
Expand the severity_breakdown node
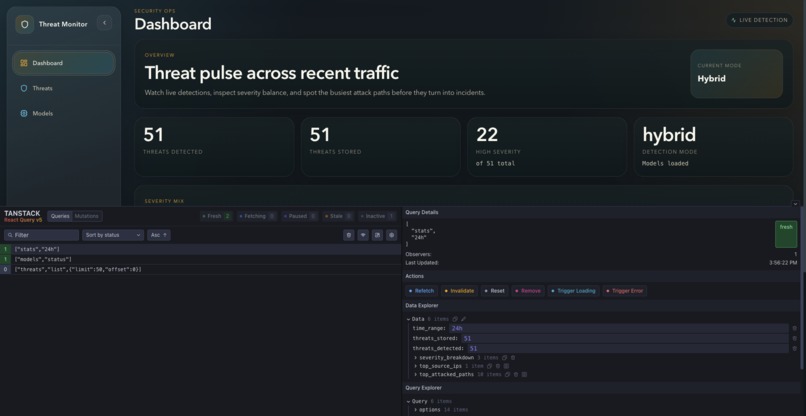(415, 358)
